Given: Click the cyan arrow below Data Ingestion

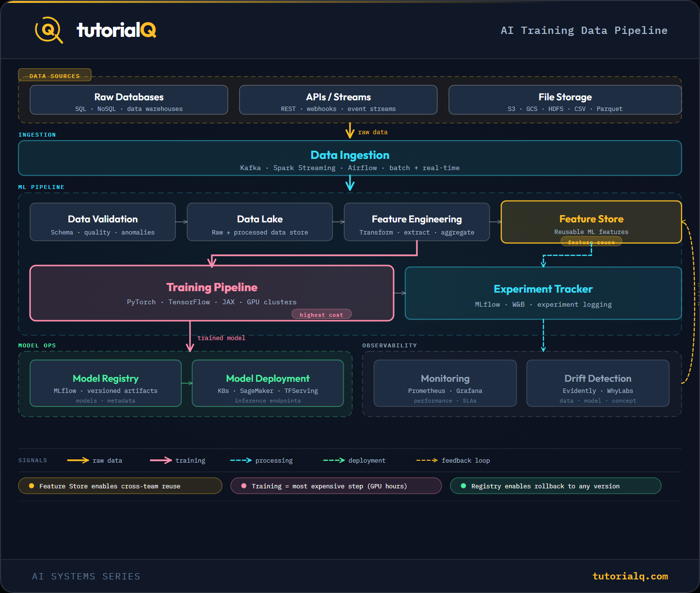Looking at the screenshot, I should coord(350,183).
